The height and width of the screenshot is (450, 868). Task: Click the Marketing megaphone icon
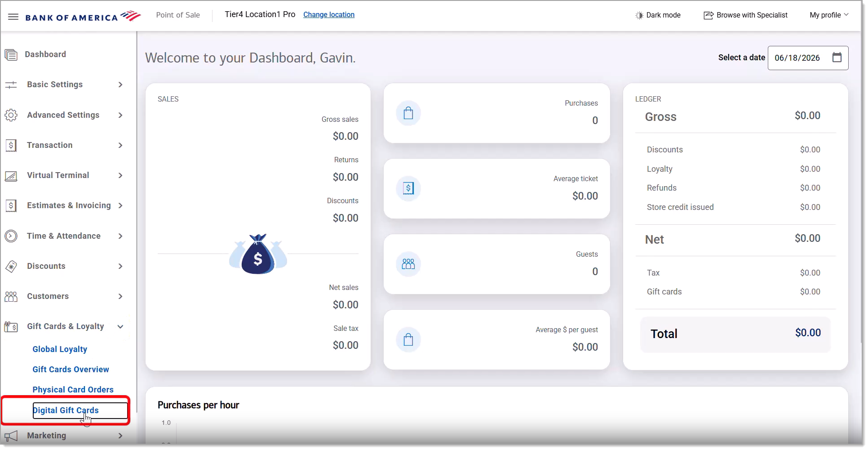click(x=11, y=436)
